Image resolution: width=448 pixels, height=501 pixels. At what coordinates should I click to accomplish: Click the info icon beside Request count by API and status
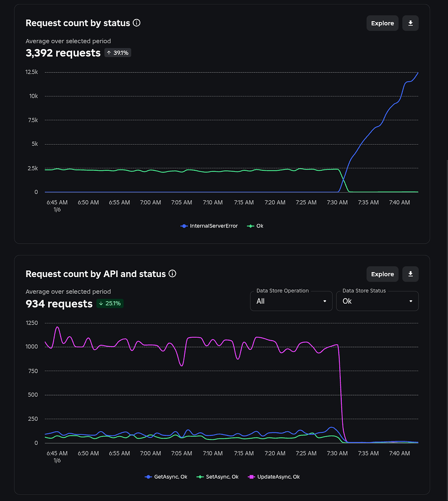coord(172,274)
